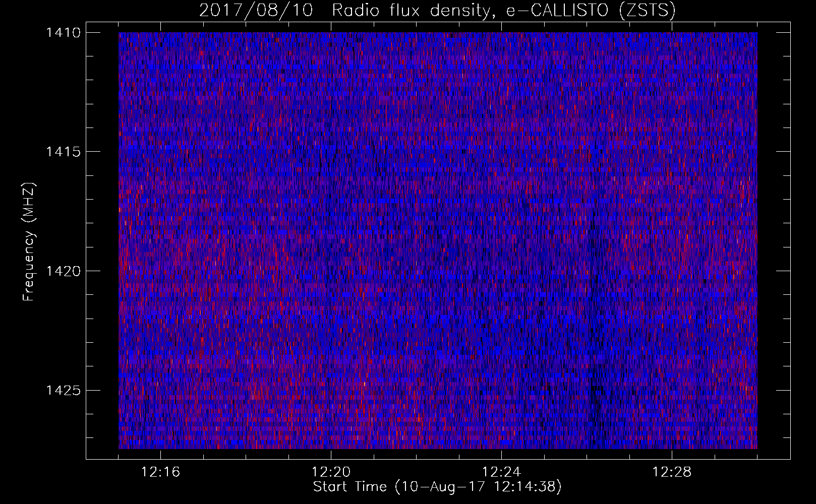
Task: Click the '12:28' time axis label
Action: 672,472
